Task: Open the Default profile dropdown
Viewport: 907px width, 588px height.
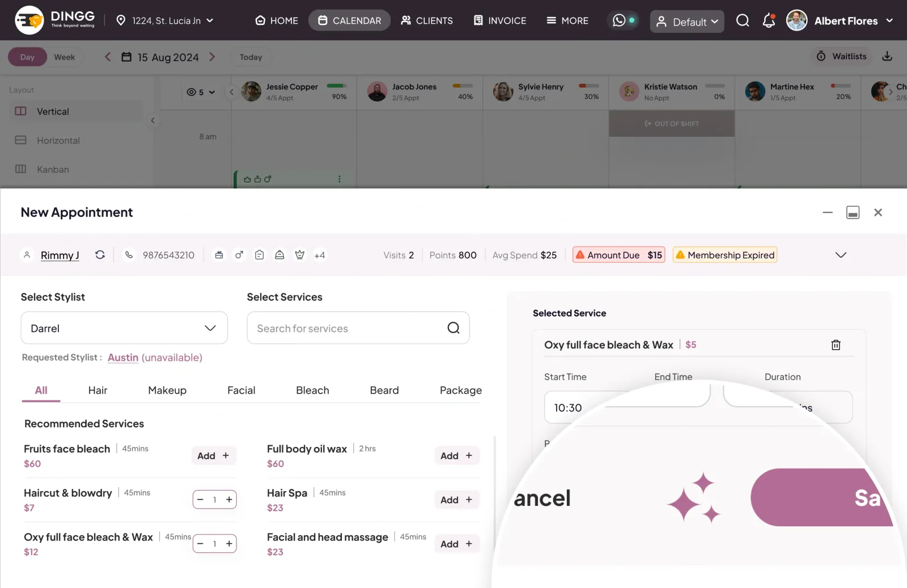Action: coord(686,22)
